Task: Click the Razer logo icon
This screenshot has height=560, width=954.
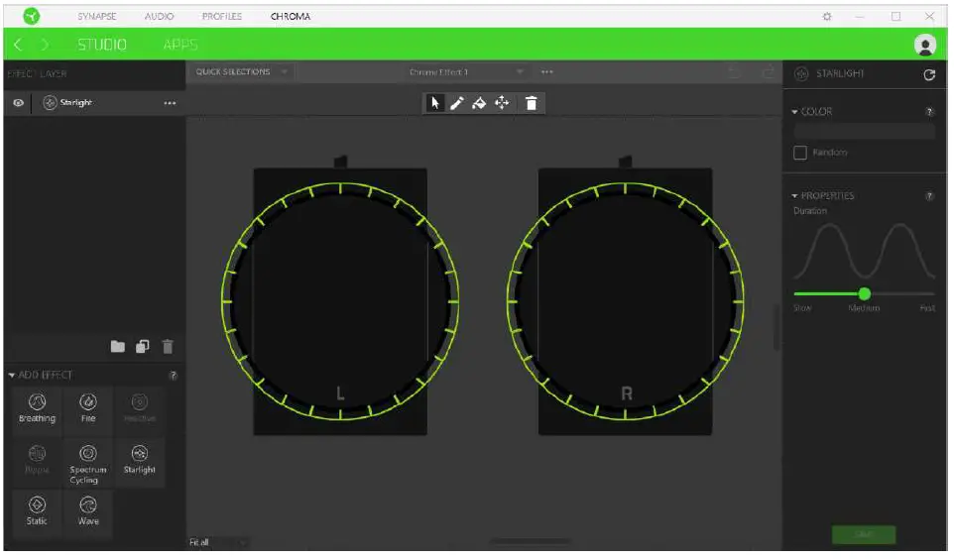Action: click(x=31, y=16)
